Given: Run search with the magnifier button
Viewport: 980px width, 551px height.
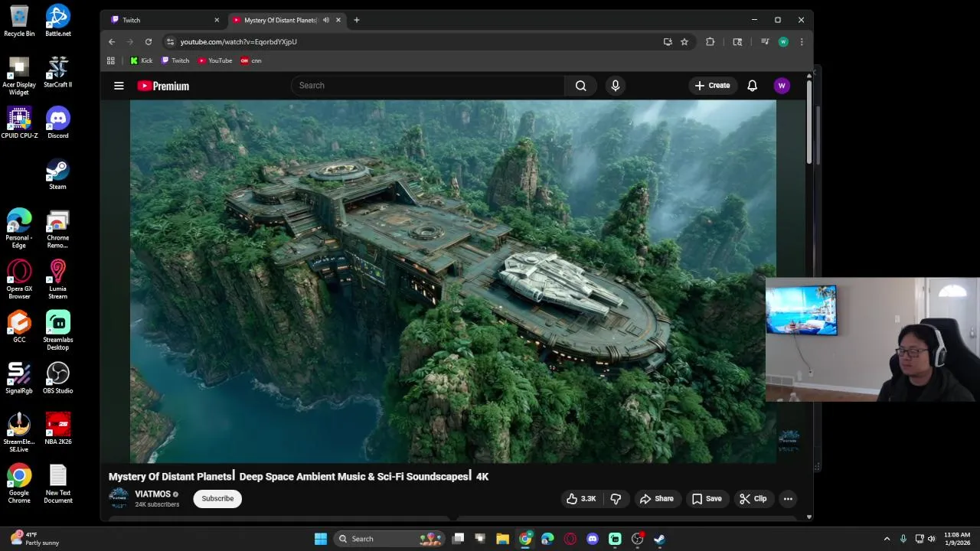Looking at the screenshot, I should 581,86.
